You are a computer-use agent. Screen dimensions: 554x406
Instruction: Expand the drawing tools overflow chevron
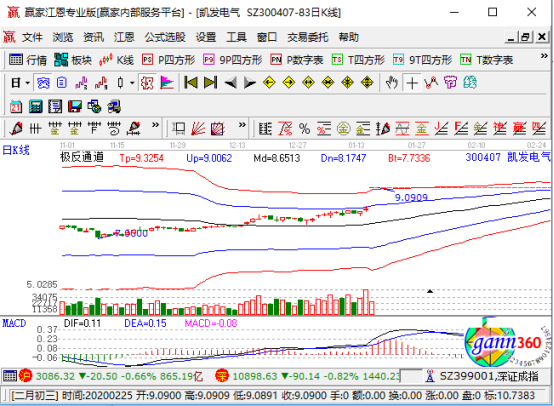tap(155, 125)
